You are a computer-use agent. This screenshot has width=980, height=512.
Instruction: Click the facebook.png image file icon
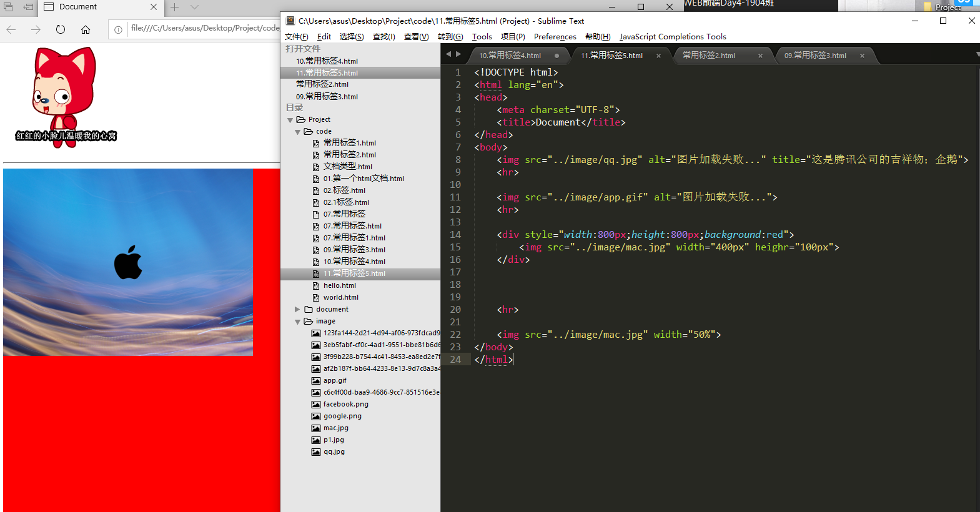316,405
